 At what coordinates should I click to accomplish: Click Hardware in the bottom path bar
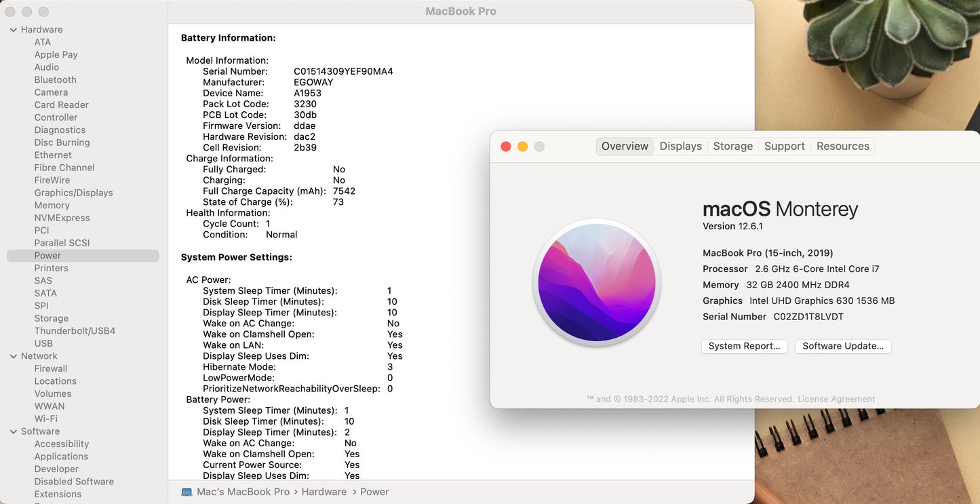point(324,492)
